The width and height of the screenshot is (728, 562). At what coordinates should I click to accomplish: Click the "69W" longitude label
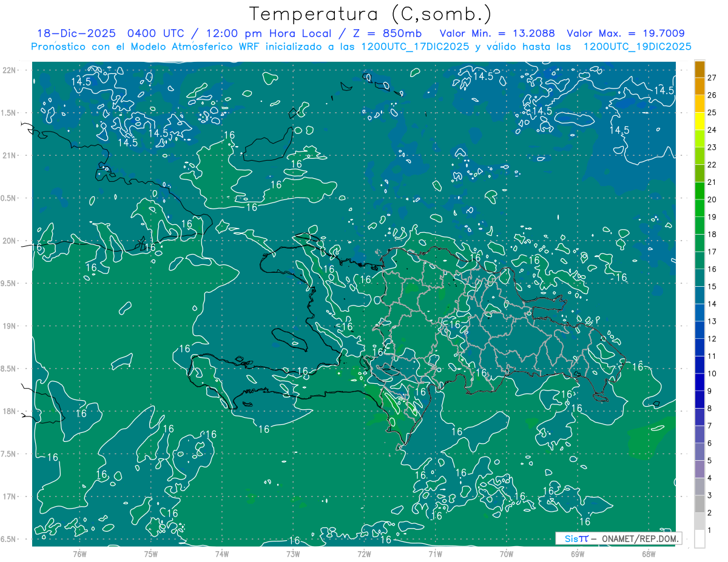pyautogui.click(x=578, y=554)
